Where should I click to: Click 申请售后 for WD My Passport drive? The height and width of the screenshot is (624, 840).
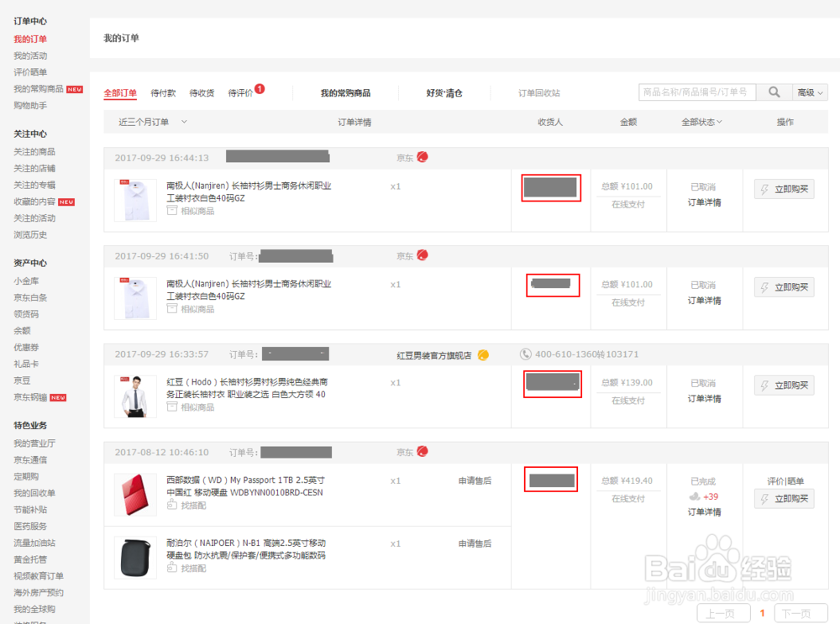click(475, 481)
